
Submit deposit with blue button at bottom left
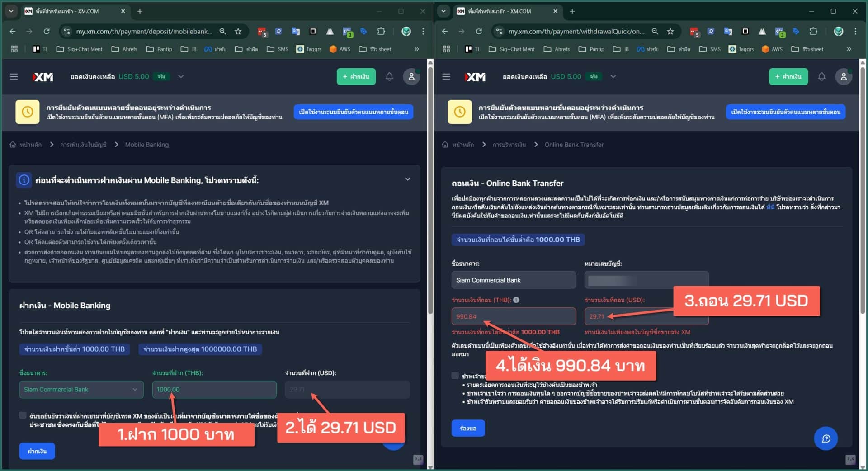[x=37, y=451]
